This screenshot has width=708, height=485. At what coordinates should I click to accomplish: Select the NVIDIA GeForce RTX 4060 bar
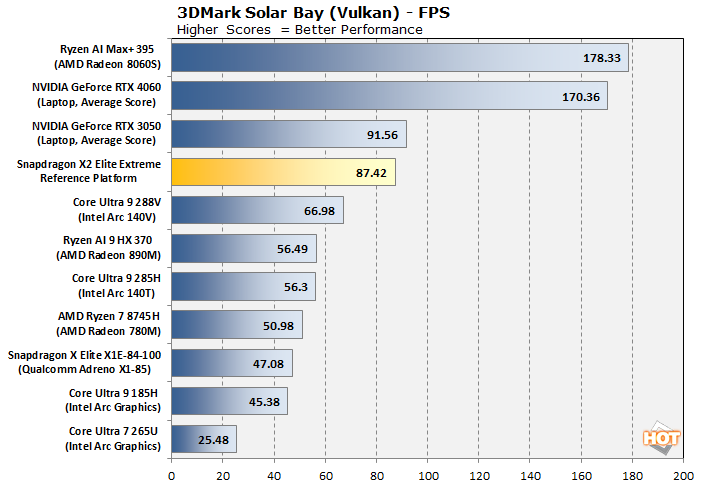pos(389,96)
